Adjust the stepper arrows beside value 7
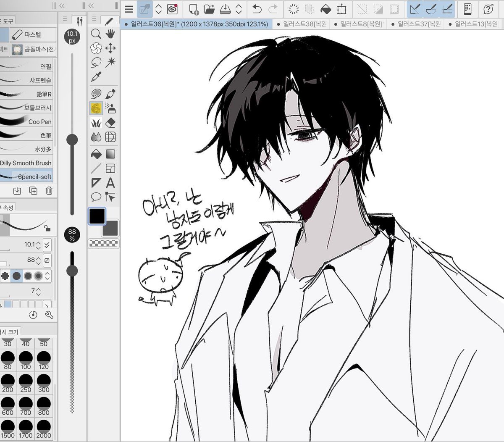 click(x=39, y=291)
